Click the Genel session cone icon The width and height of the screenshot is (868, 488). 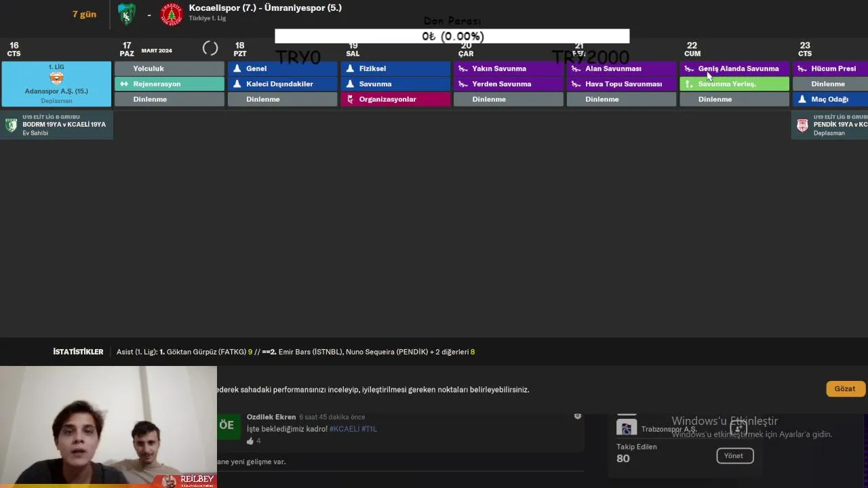[x=237, y=68]
